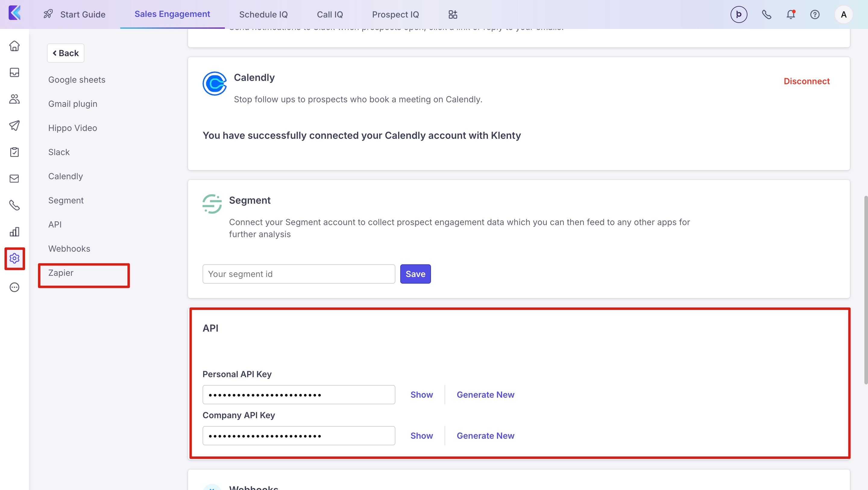This screenshot has height=490, width=868.
Task: Switch to the Schedule IQ tab
Action: click(x=263, y=14)
